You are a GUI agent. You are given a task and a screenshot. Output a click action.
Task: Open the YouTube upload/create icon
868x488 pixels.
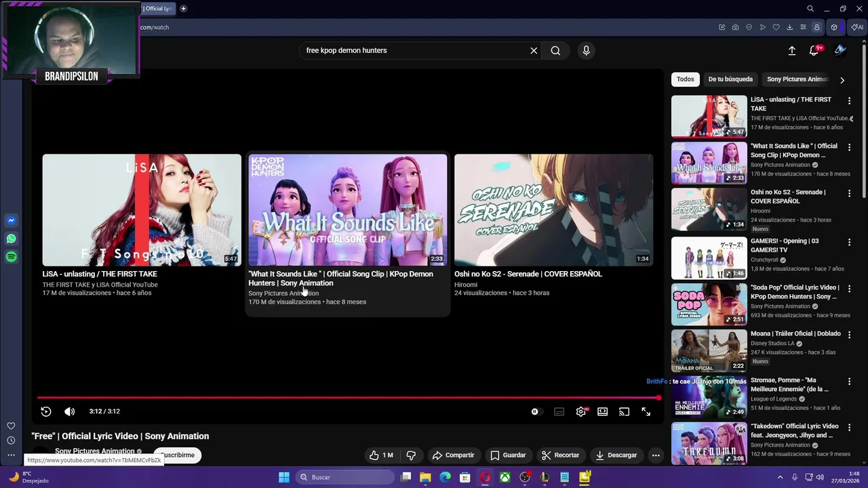(791, 50)
